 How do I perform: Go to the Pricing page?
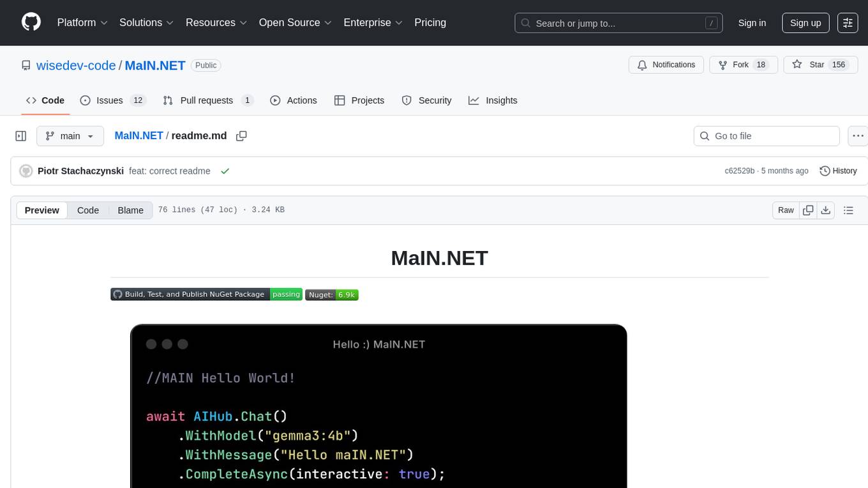(430, 22)
